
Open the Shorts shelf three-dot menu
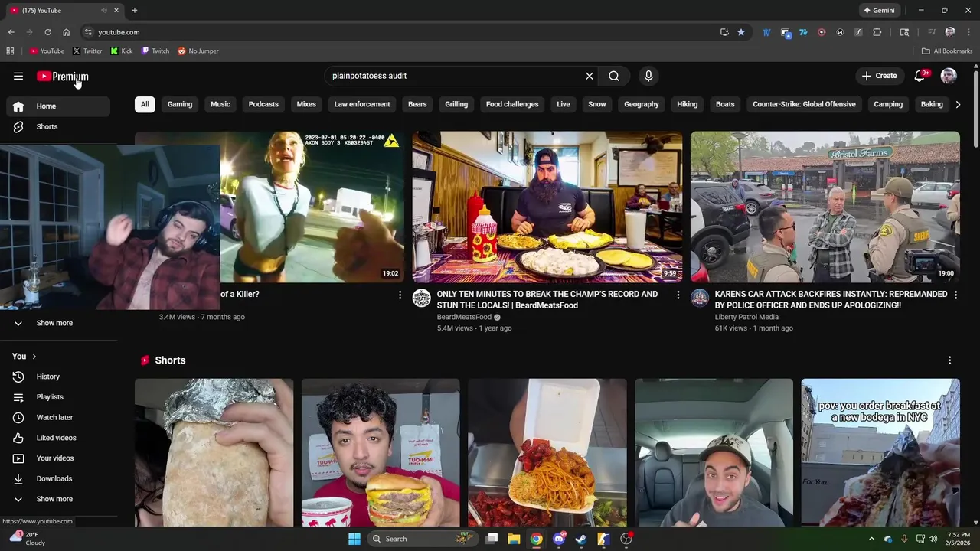(949, 360)
